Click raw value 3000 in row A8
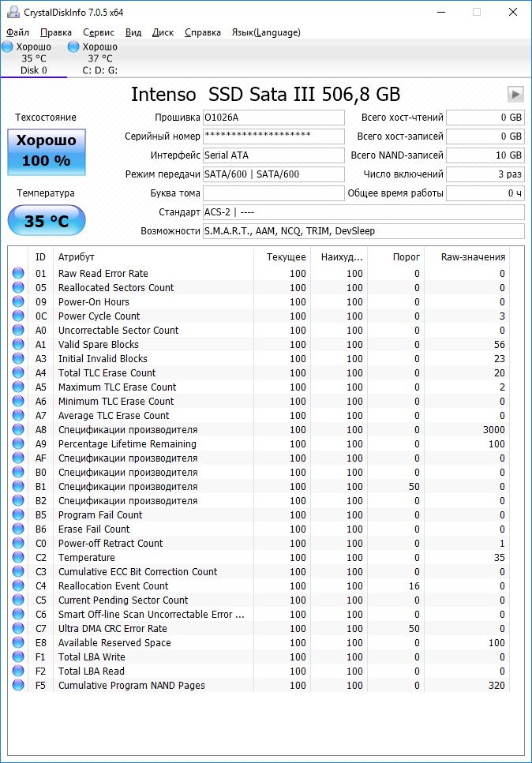 tap(493, 430)
